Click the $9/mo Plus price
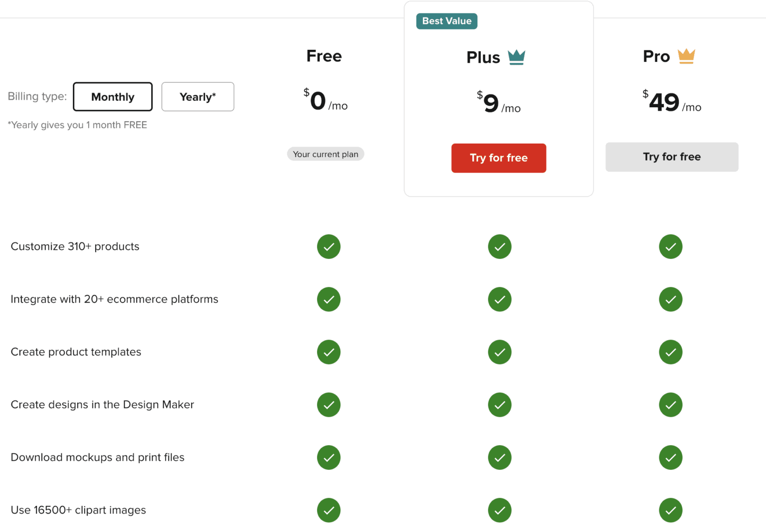Image resolution: width=766 pixels, height=532 pixels. [498, 103]
